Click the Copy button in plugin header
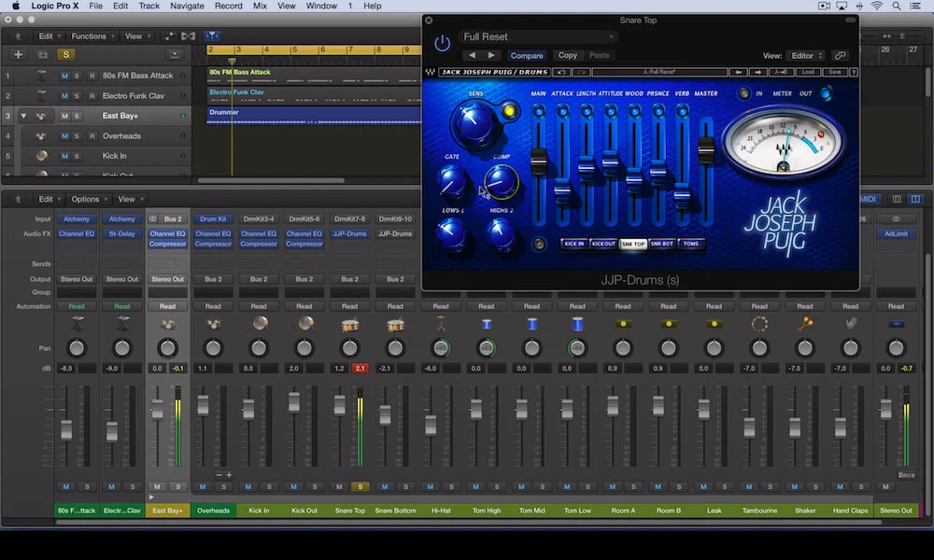934x560 pixels. coord(567,55)
